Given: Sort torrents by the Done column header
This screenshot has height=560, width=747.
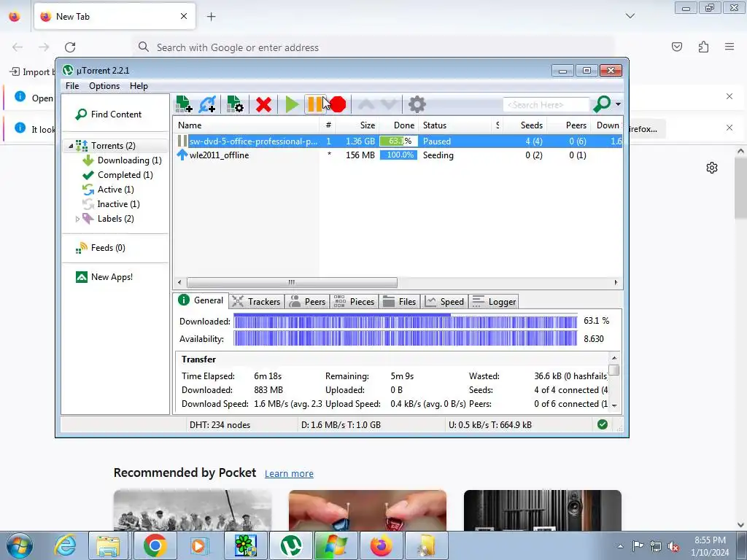Looking at the screenshot, I should pos(398,125).
